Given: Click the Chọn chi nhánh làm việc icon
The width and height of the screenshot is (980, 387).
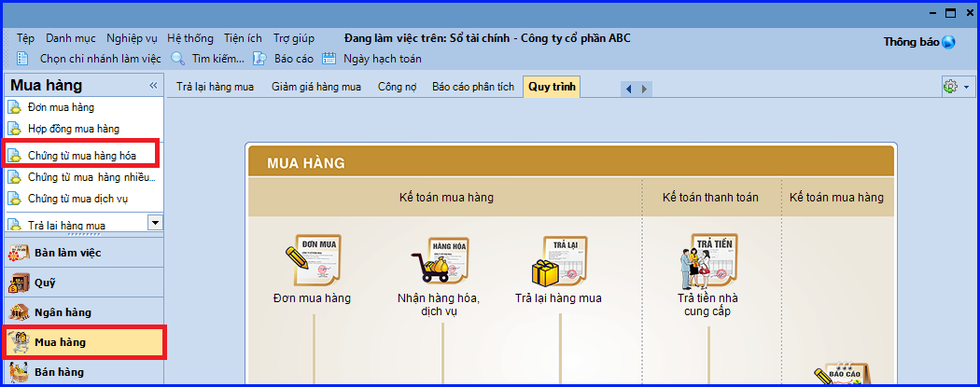Looking at the screenshot, I should tap(22, 59).
